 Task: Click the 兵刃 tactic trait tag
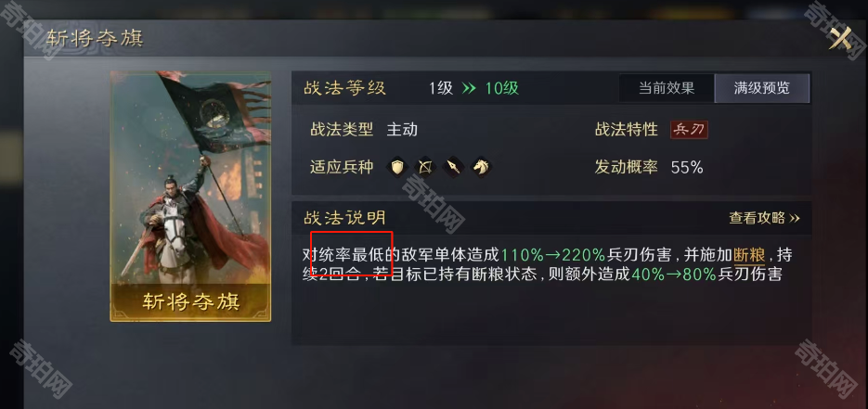click(689, 130)
